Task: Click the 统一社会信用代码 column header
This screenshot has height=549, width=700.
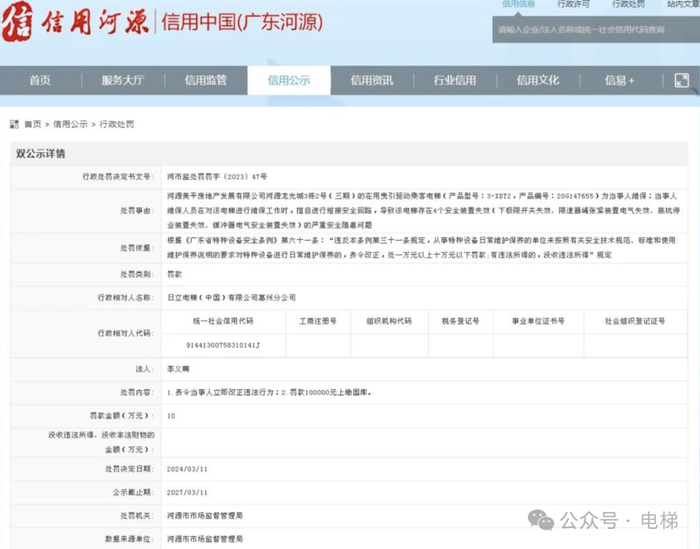Action: tap(223, 321)
